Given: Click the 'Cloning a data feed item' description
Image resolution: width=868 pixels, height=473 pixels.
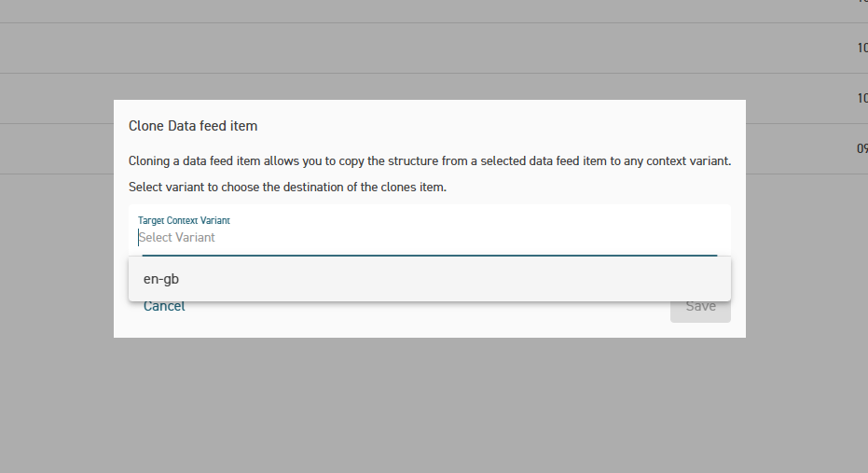Looking at the screenshot, I should pos(429,161).
